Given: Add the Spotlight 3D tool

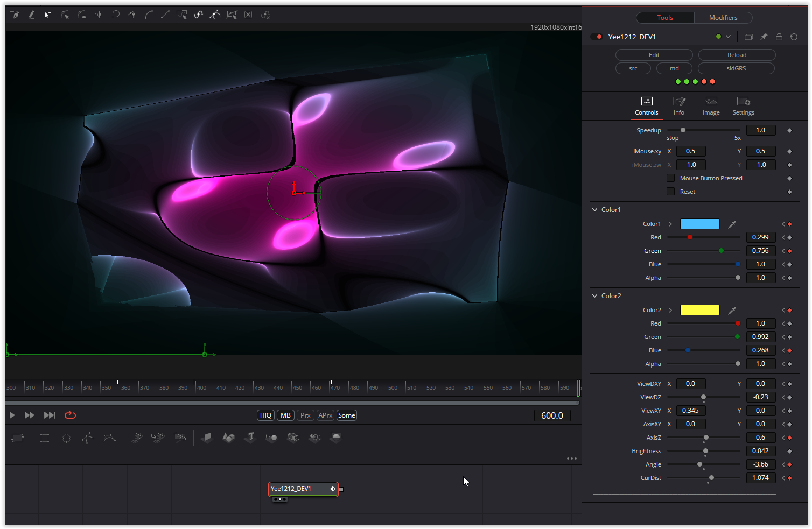Looking at the screenshot, I should 314,438.
